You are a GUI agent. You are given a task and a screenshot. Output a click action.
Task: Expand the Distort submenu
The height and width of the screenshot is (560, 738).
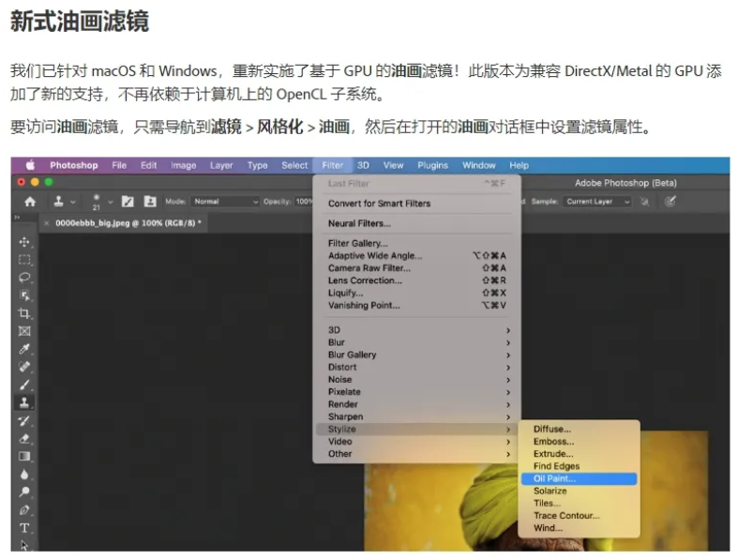click(x=419, y=367)
